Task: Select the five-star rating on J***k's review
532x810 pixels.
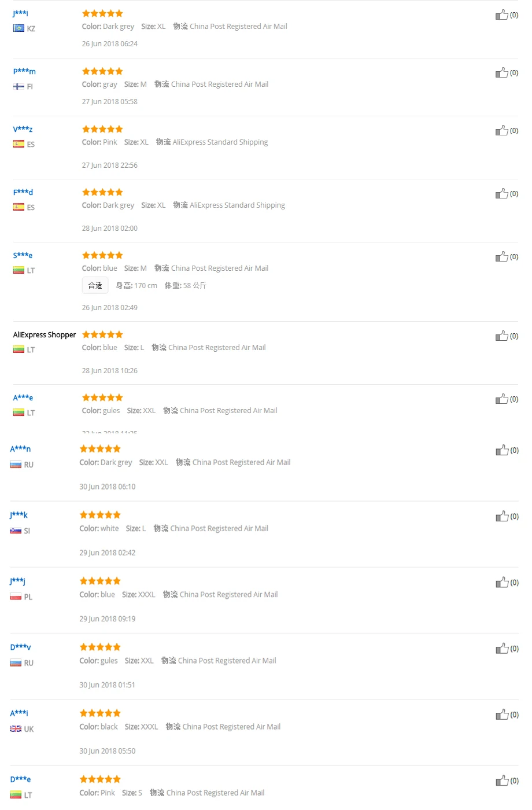Action: click(x=100, y=515)
